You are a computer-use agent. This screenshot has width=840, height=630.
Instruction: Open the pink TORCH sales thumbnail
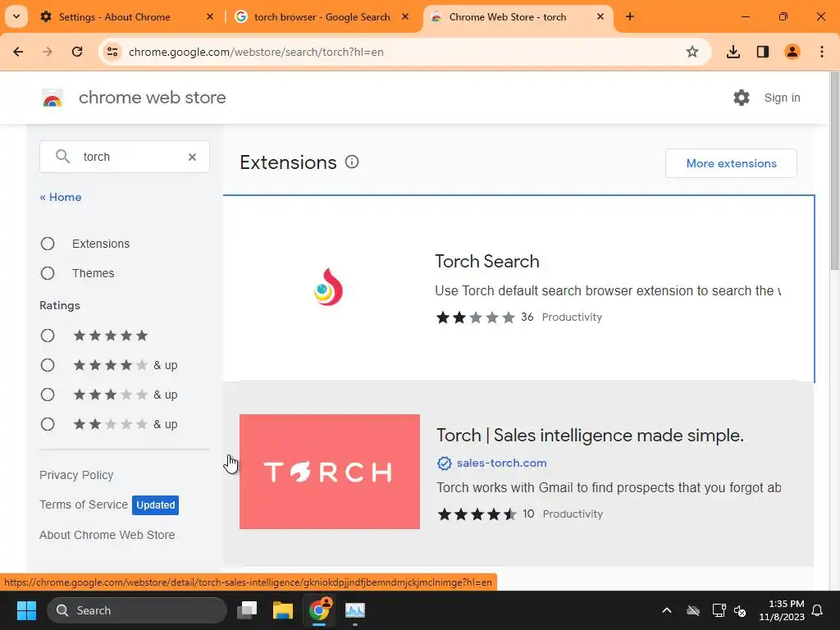pos(330,472)
